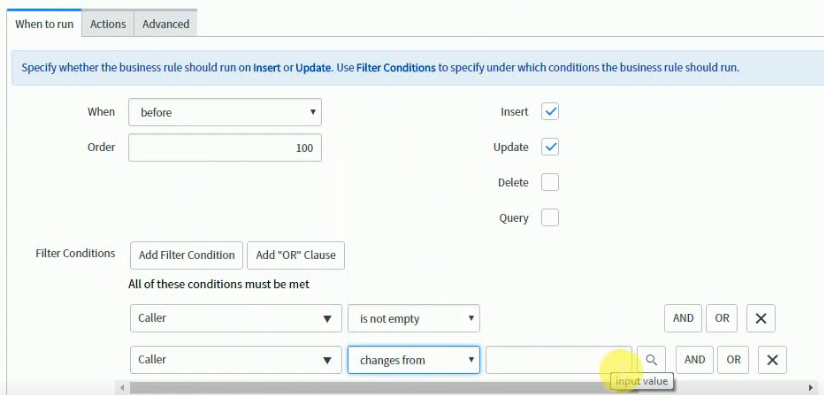Expand the second Caller field dropdown

point(236,360)
